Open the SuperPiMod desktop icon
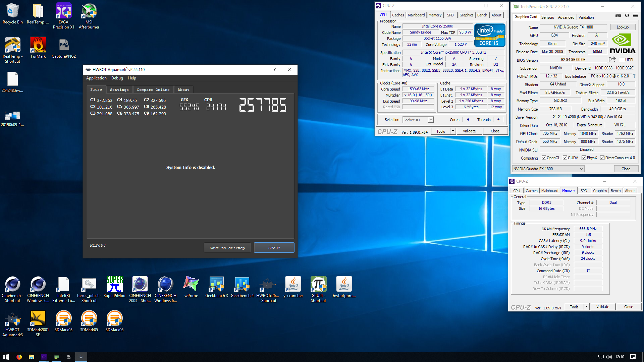This screenshot has height=362, width=644. [114, 287]
